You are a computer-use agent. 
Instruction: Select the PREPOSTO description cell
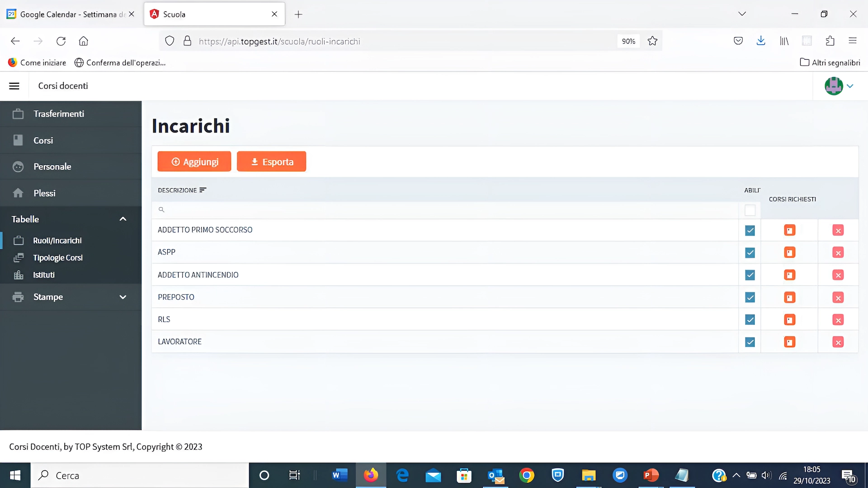pyautogui.click(x=445, y=297)
